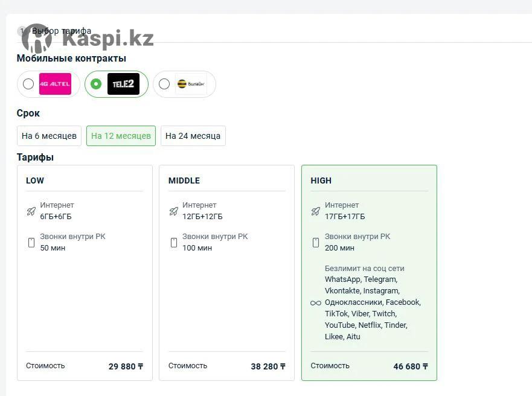
Task: Select the Altel 4G radio button
Action: 28,84
